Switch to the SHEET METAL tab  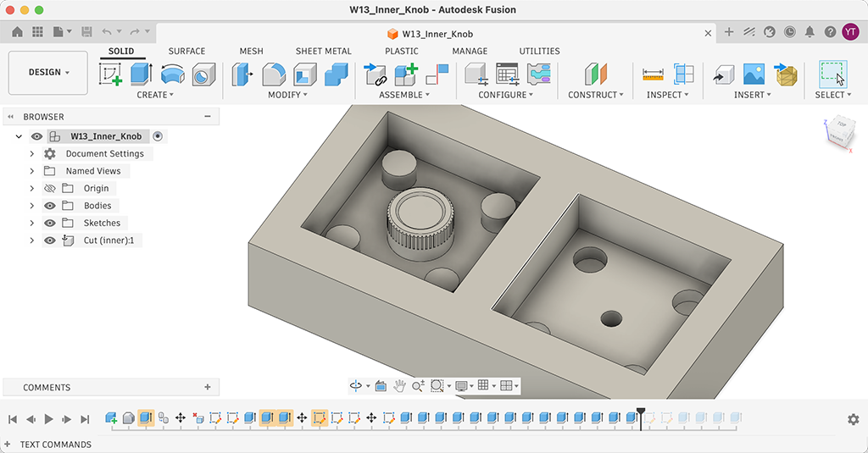click(x=323, y=51)
